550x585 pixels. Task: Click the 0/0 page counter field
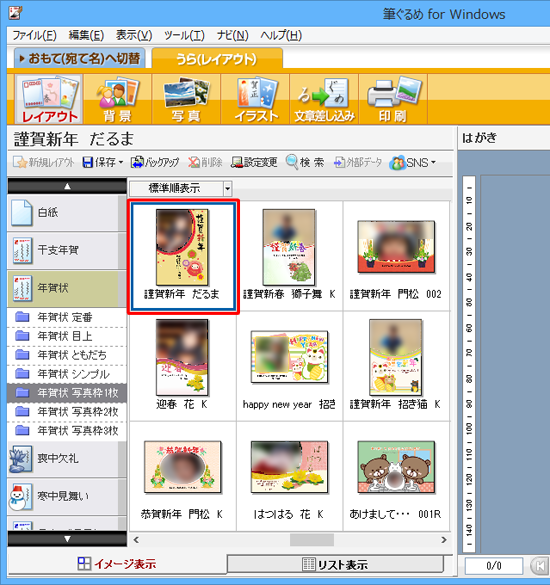tap(493, 566)
